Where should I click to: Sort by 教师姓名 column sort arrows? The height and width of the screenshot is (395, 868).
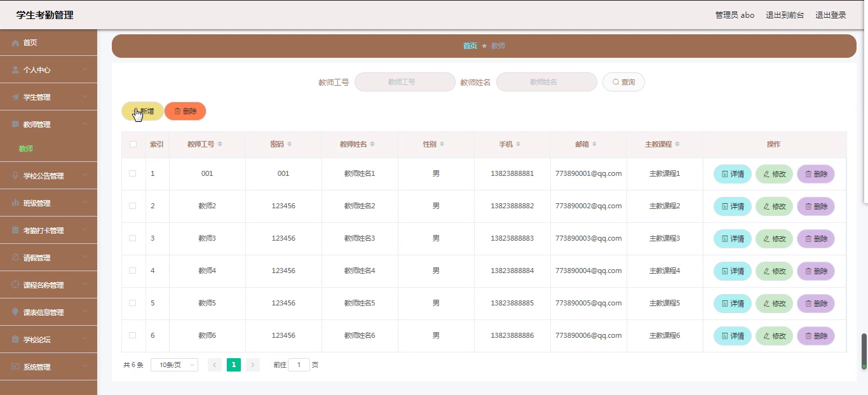tap(372, 144)
